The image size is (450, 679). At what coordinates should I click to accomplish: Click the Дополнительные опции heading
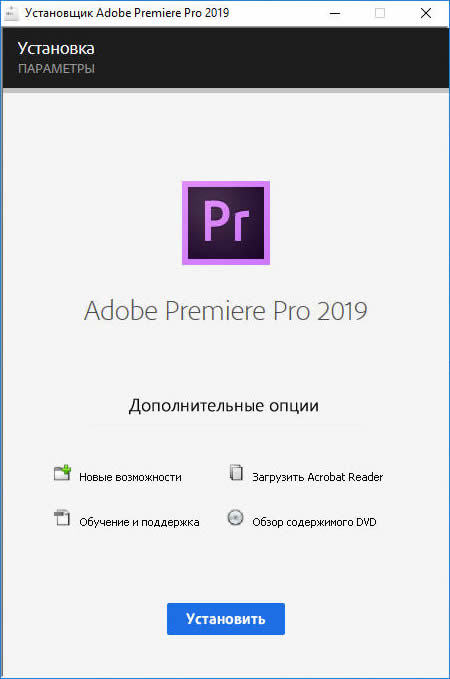[x=223, y=406]
